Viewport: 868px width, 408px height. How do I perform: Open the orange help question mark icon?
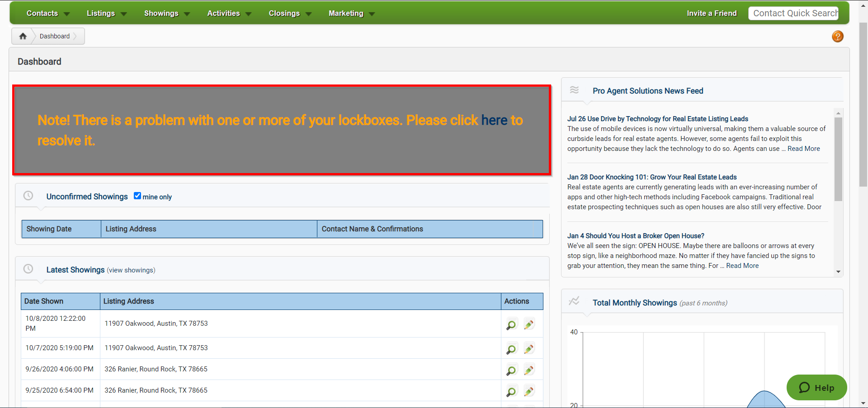(x=837, y=36)
